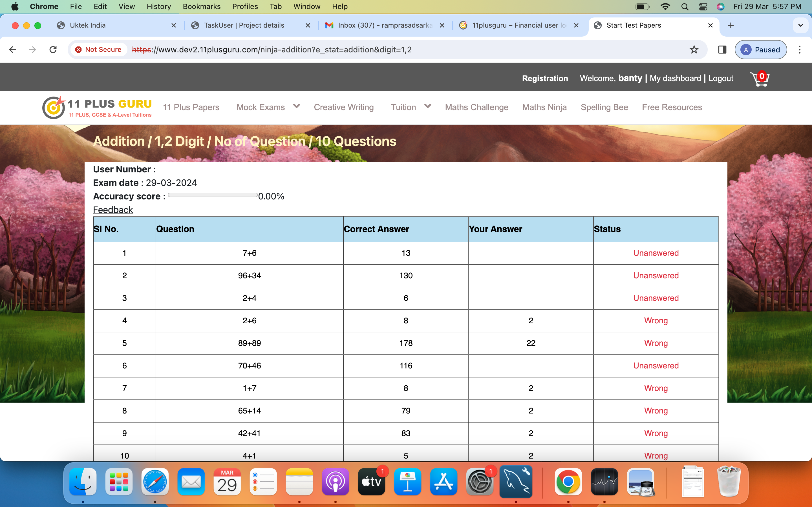
Task: Bookmark this page with star icon
Action: 694,50
